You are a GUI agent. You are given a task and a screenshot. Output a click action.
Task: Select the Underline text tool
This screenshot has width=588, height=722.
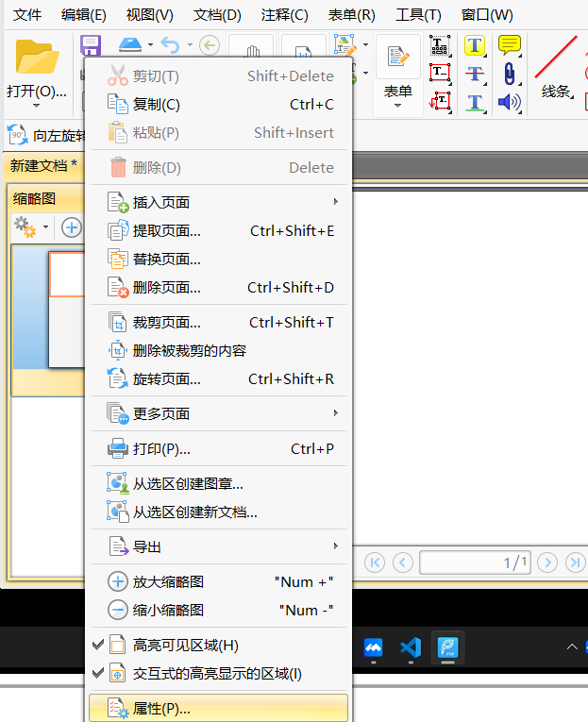coord(475,102)
